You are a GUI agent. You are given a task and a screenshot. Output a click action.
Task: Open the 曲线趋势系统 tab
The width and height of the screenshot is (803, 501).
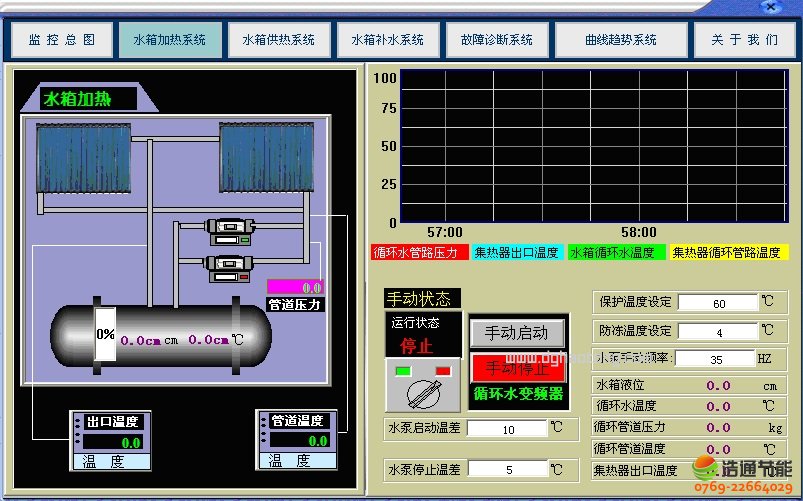click(620, 40)
